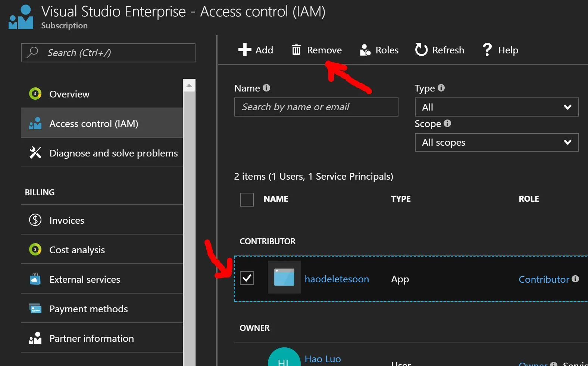The width and height of the screenshot is (588, 366).
Task: Uncheck the haodeletesoon row checkbox
Action: 247,278
